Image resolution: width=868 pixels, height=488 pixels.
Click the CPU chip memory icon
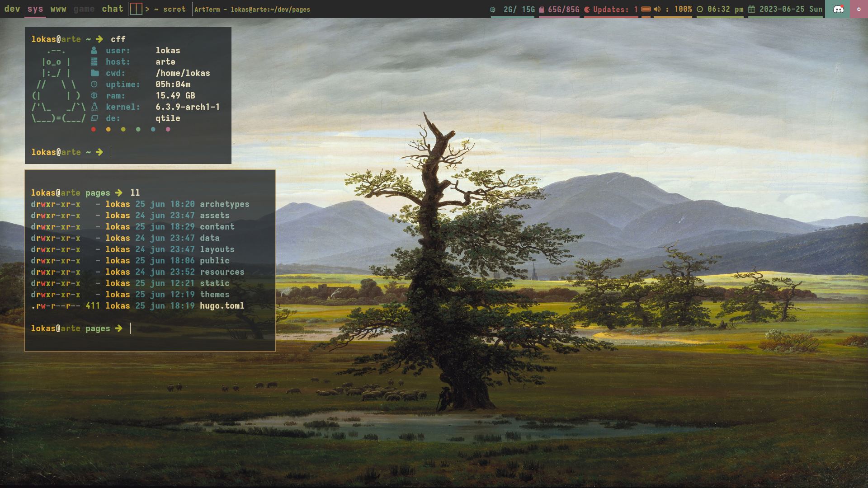coord(493,9)
